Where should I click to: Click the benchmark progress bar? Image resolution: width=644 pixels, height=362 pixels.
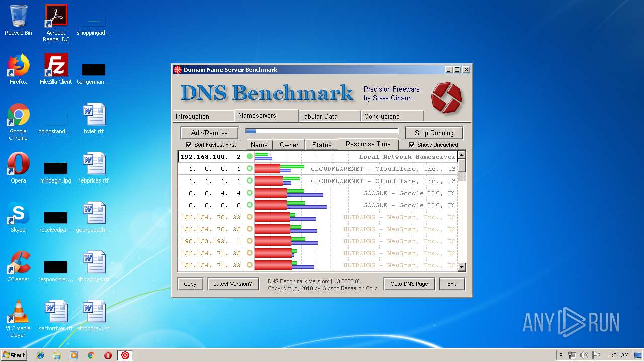point(321,131)
